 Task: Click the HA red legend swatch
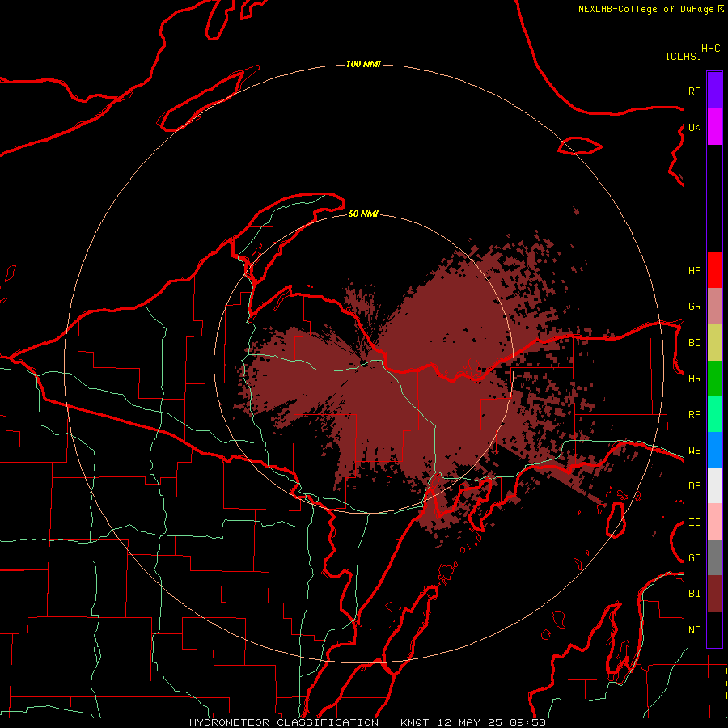click(x=714, y=270)
